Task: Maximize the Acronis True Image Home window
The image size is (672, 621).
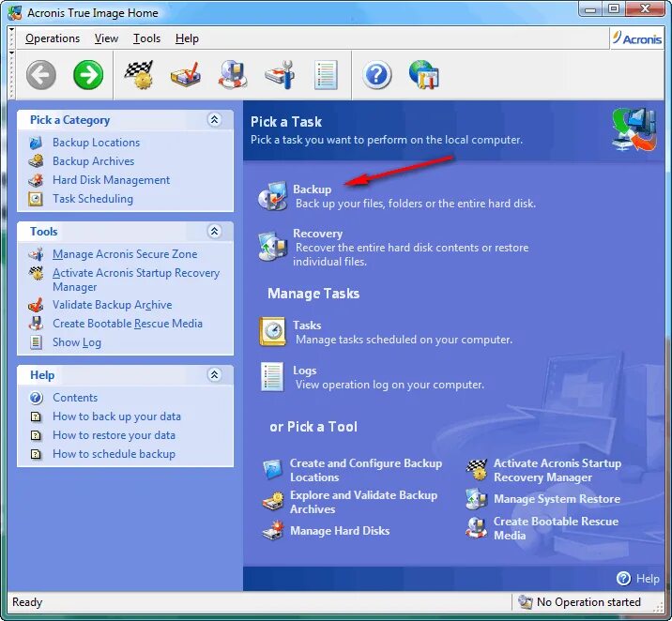Action: click(614, 8)
